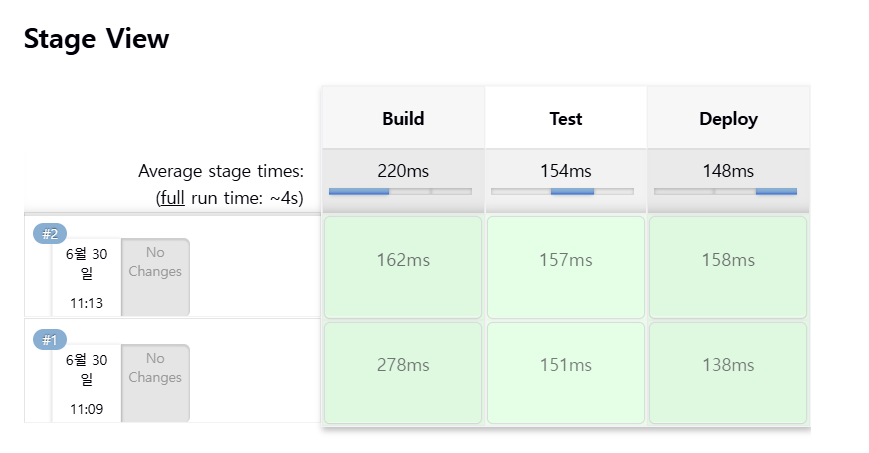Open the full run time link

(x=172, y=197)
